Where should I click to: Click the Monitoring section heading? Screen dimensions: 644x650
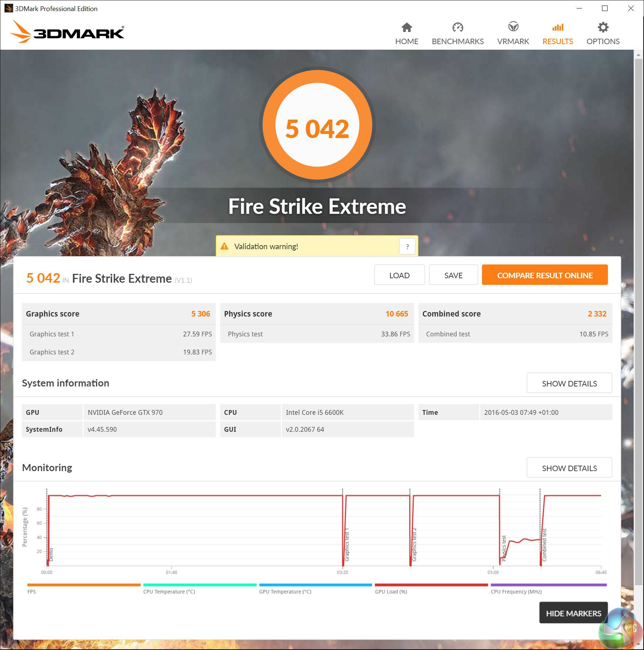(x=47, y=467)
